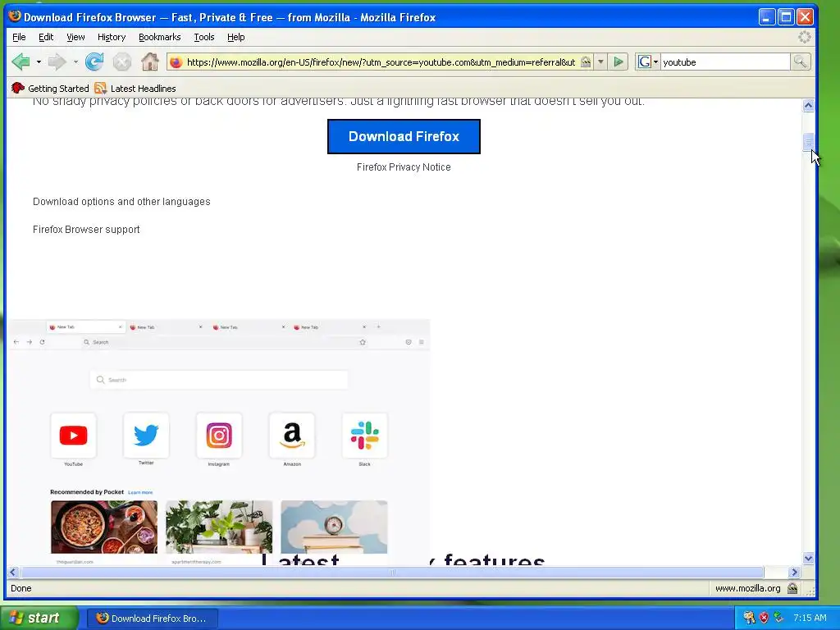Open the Edit menu

pos(46,37)
